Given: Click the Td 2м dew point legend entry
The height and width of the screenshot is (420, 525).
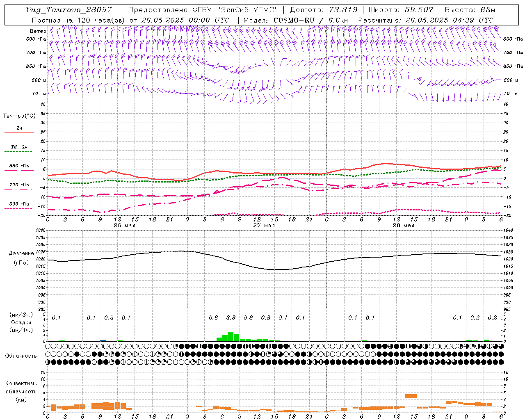Looking at the screenshot, I should (x=19, y=147).
